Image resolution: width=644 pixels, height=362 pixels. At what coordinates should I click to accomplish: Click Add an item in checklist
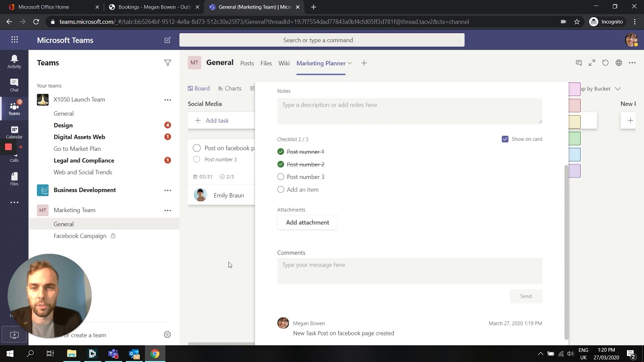click(302, 190)
